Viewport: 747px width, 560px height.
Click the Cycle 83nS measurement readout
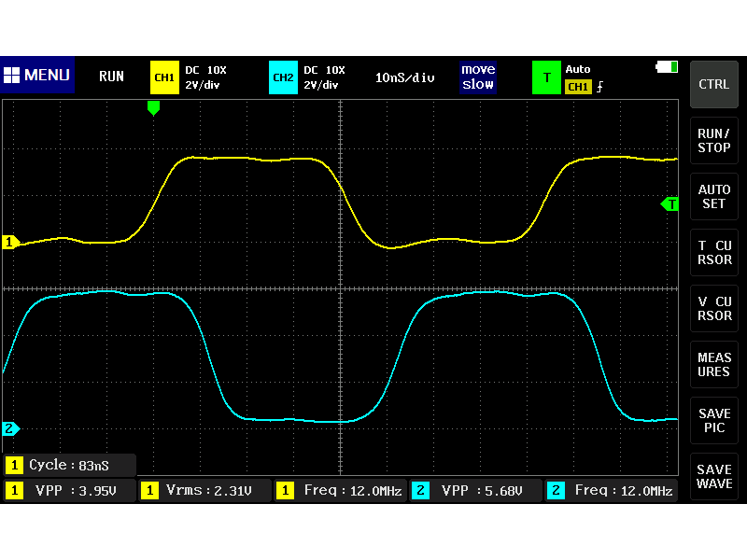69,465
